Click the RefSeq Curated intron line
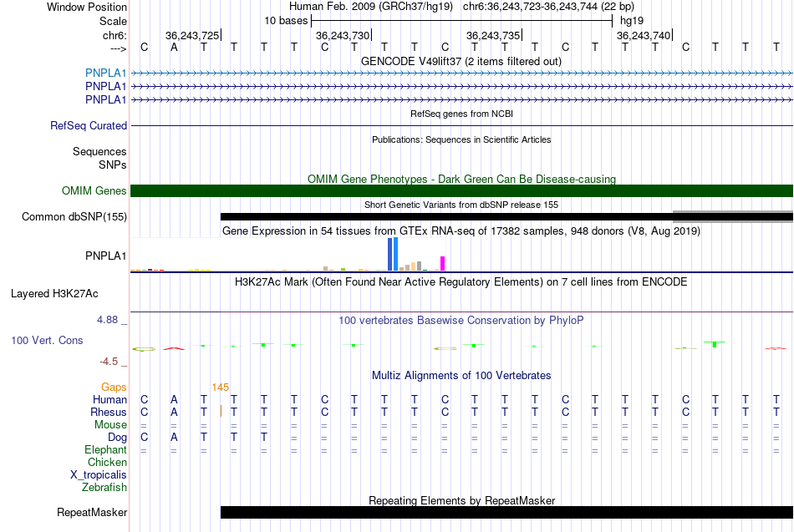794x532 pixels. [462, 125]
